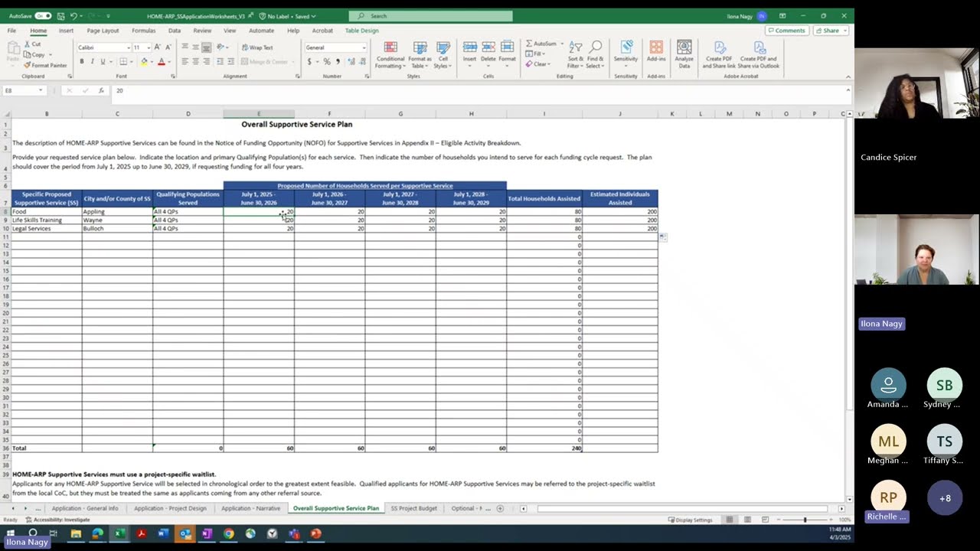Apply the yellow fill color

point(143,61)
